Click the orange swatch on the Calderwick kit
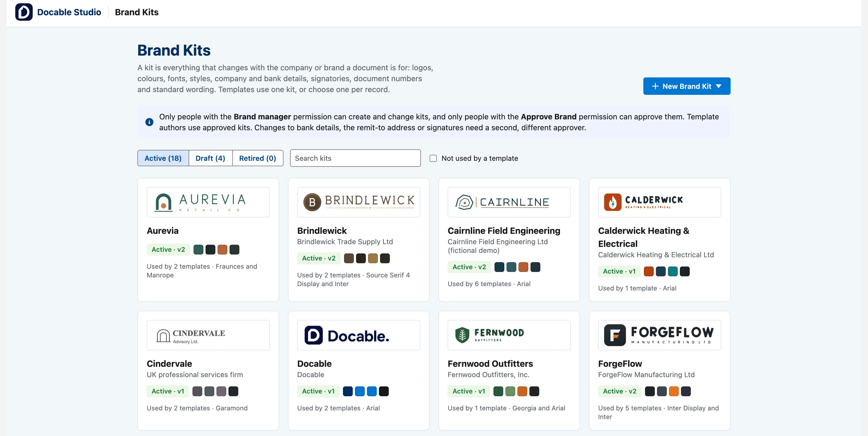868x436 pixels. pos(648,271)
